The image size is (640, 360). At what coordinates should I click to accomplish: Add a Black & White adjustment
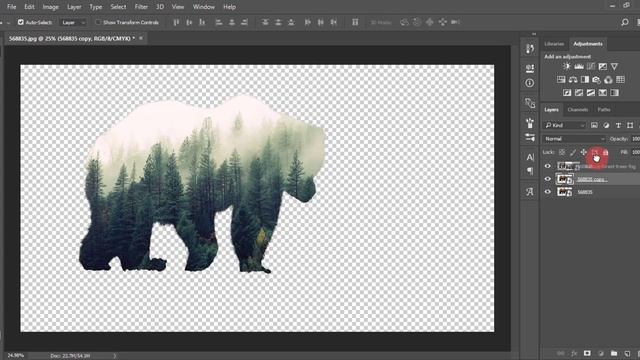point(585,80)
